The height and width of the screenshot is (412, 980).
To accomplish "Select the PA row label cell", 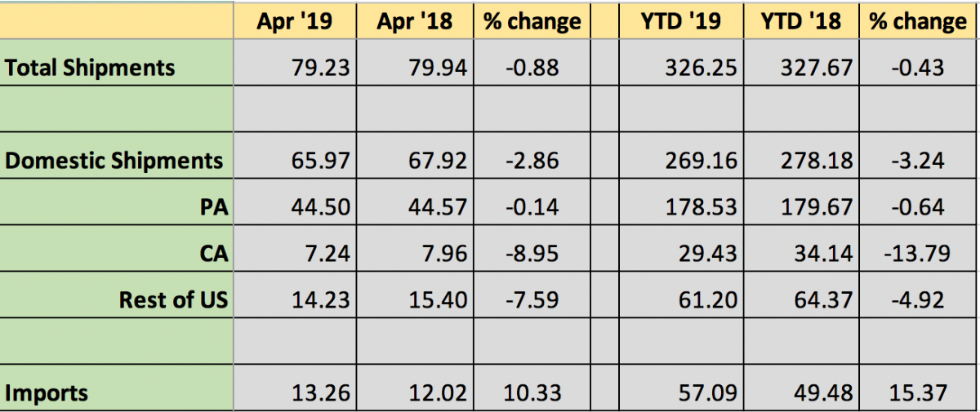I will [212, 207].
